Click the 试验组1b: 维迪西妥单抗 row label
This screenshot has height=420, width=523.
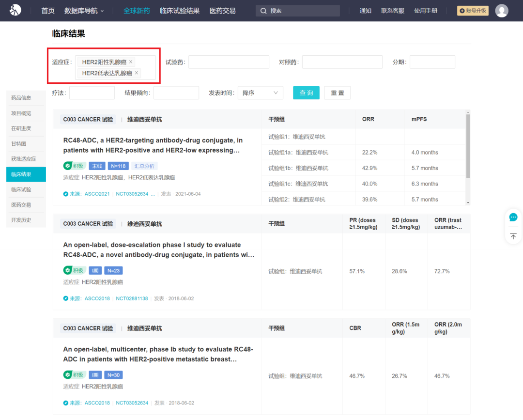click(298, 168)
